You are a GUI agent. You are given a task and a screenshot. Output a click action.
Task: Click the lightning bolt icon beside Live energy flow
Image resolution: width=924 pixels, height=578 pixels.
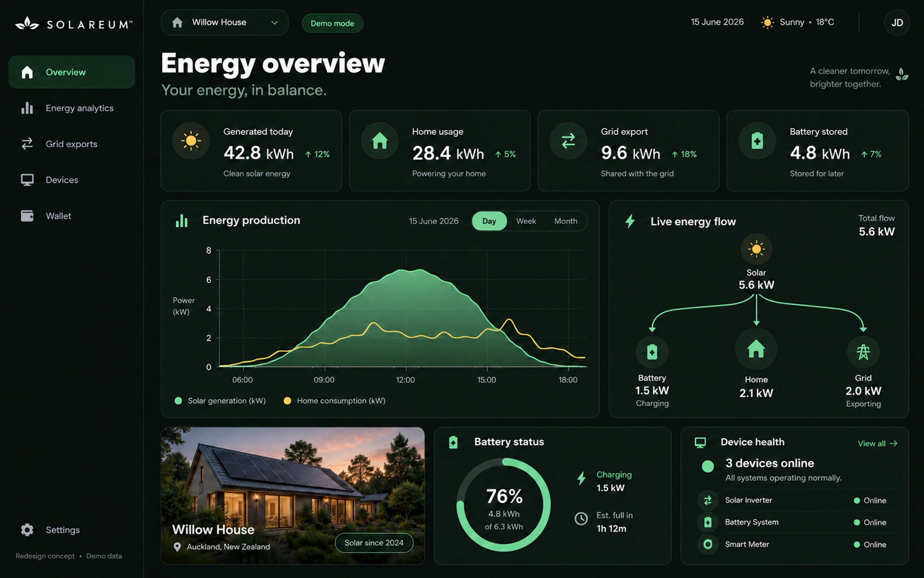(630, 221)
